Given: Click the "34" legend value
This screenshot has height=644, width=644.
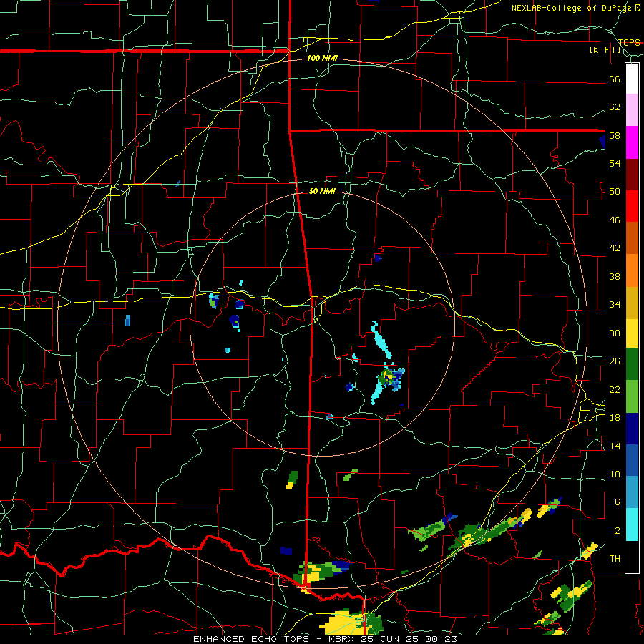Looking at the screenshot, I should click(x=615, y=305).
